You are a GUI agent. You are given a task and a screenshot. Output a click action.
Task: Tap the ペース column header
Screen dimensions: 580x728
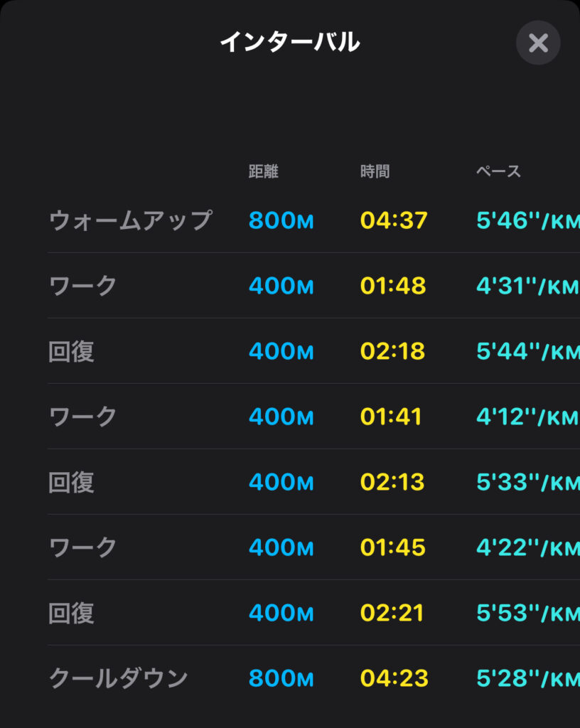498,171
